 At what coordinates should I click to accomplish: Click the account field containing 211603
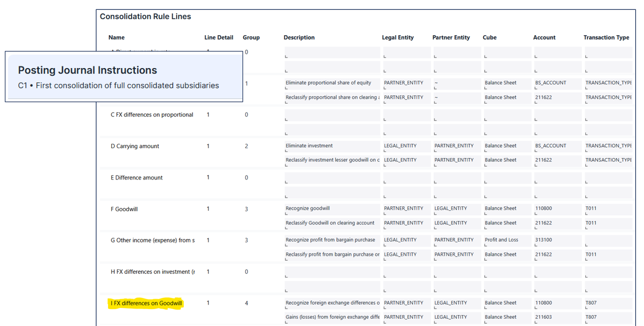pyautogui.click(x=557, y=317)
